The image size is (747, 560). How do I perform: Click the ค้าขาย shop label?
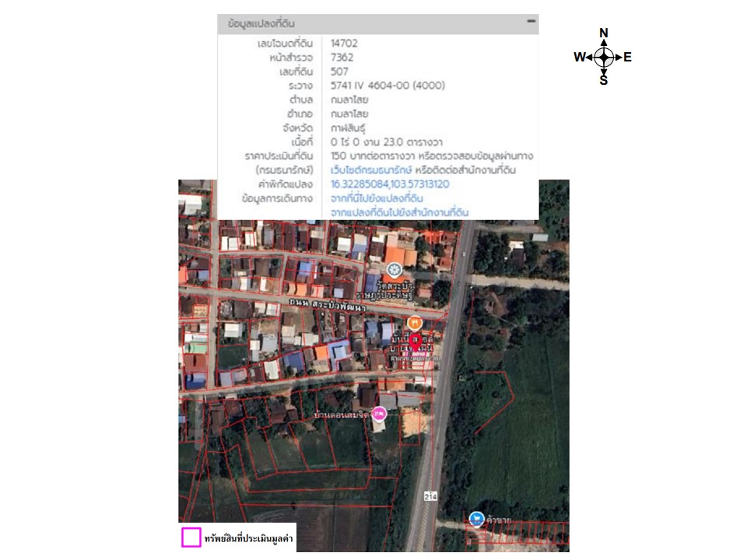[x=498, y=519]
